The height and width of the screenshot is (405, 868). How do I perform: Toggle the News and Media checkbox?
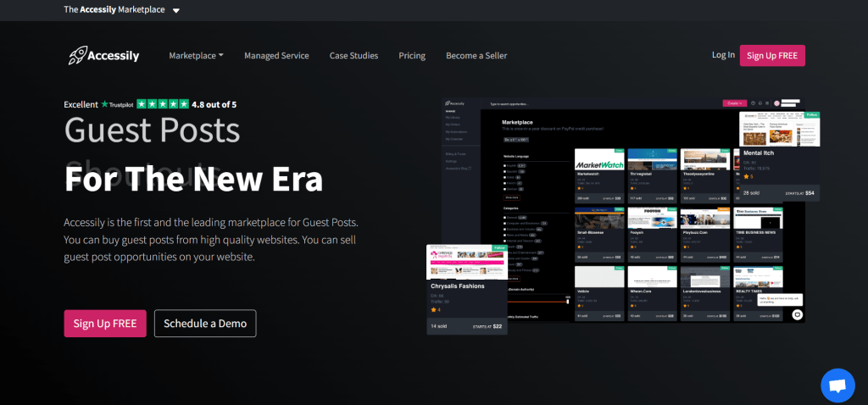click(x=505, y=236)
